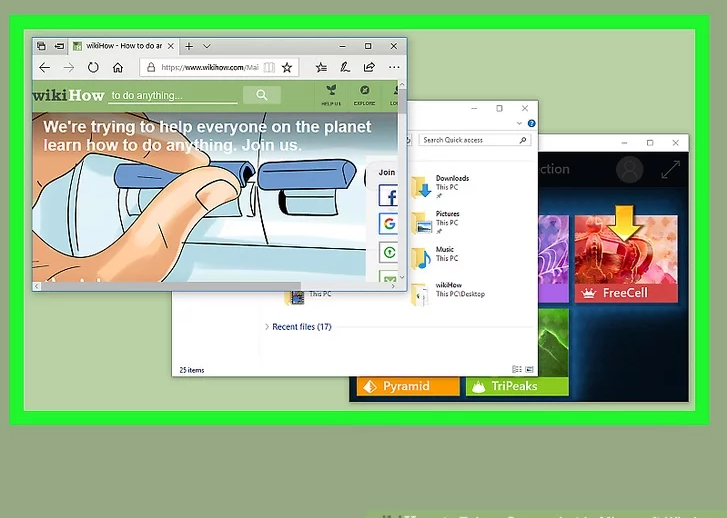Switch File Explorer to details view icon
The image size is (727, 518).
pos(517,370)
